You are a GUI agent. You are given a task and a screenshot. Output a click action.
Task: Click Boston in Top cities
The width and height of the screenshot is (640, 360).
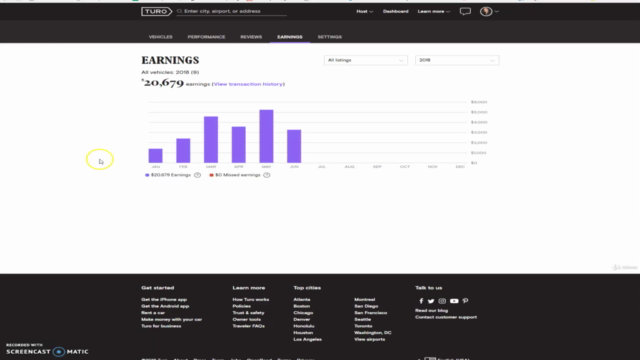302,306
